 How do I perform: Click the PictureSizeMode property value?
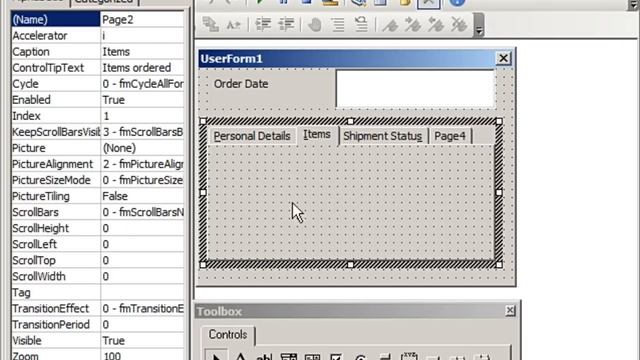(142, 180)
